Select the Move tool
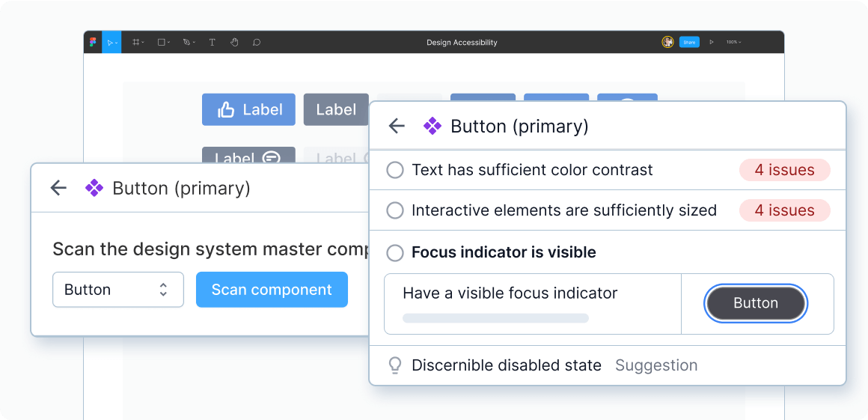The width and height of the screenshot is (868, 420). [111, 43]
